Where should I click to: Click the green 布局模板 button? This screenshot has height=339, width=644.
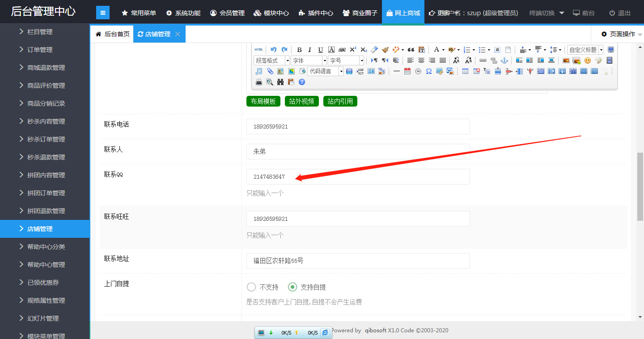tap(263, 101)
